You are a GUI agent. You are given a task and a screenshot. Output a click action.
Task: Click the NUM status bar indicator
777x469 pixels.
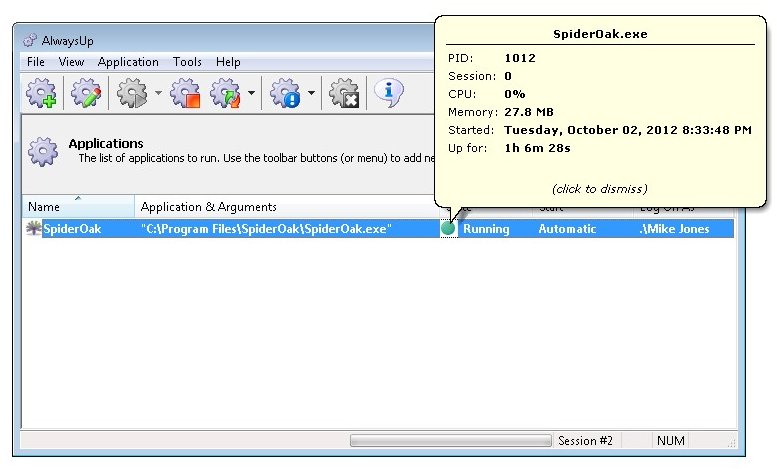pos(670,440)
